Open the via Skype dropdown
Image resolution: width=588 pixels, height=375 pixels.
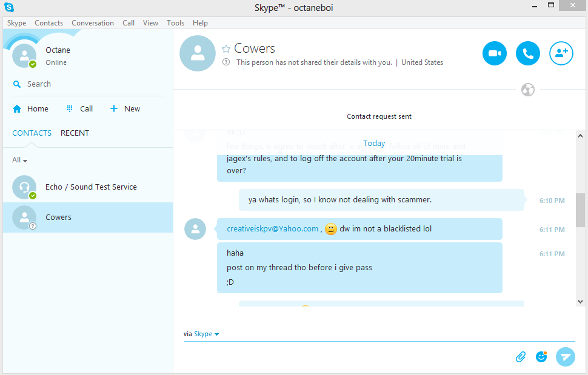click(206, 334)
